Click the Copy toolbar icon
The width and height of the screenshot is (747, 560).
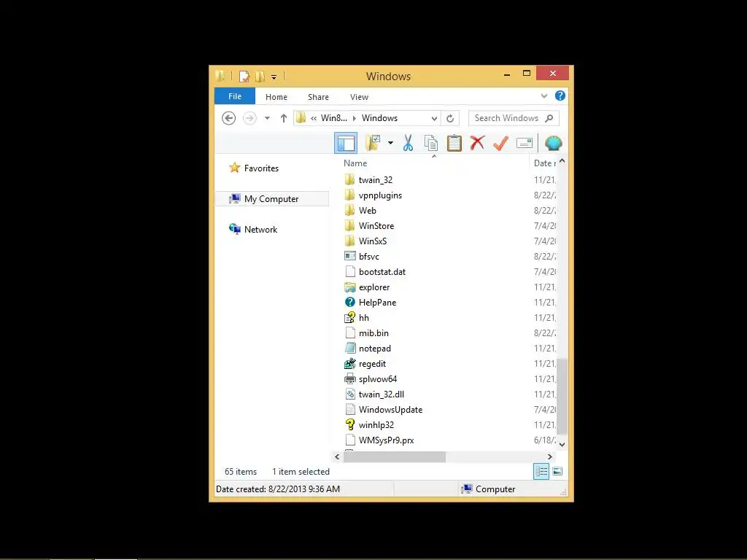430,143
